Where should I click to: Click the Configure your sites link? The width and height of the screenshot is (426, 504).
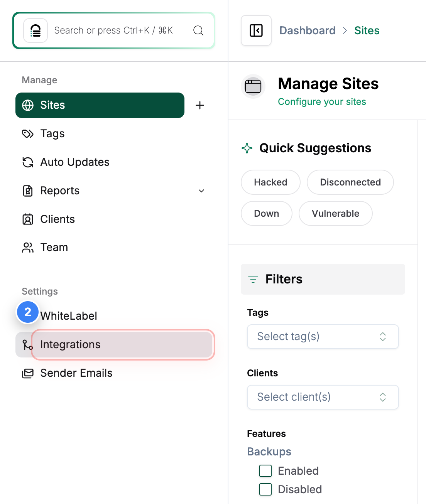[322, 101]
